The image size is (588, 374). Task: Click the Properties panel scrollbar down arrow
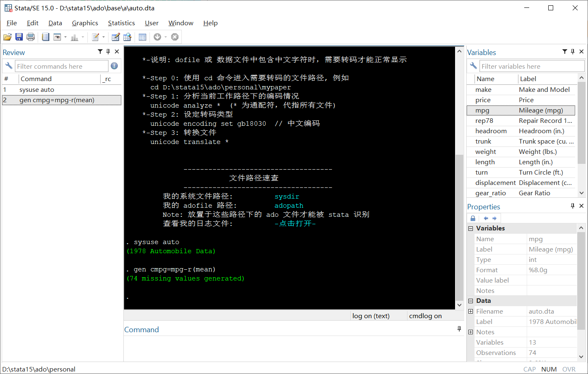pyautogui.click(x=581, y=357)
